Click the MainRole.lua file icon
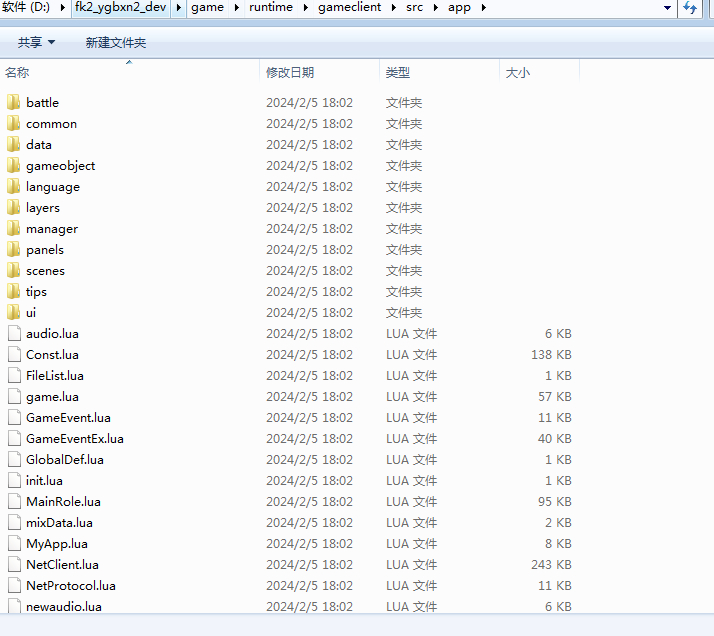 [x=13, y=501]
